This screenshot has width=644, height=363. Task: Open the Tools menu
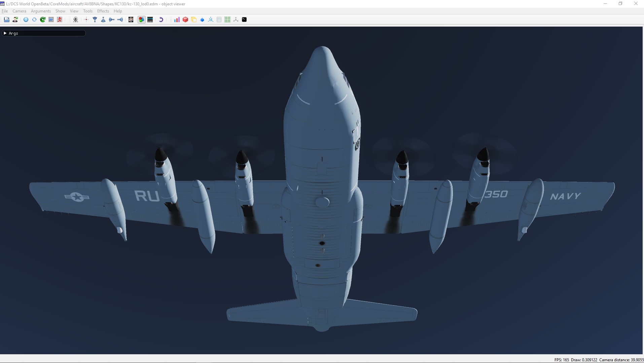click(87, 11)
